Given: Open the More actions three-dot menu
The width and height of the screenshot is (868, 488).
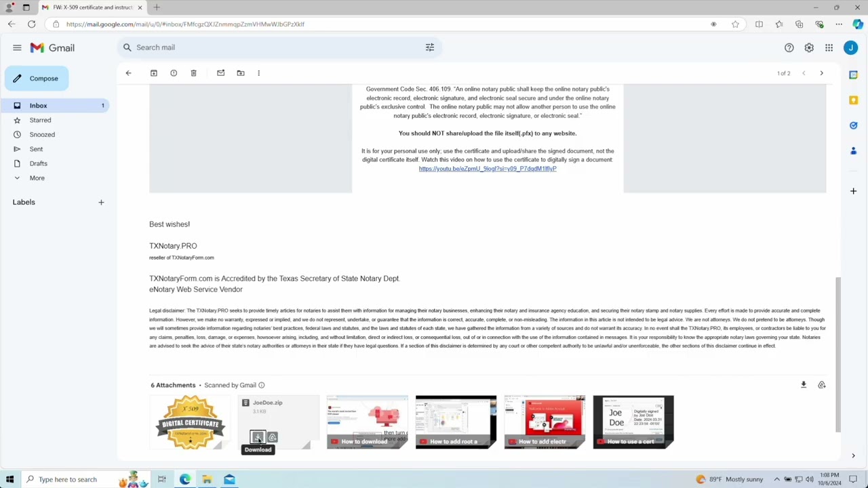Looking at the screenshot, I should click(x=258, y=73).
